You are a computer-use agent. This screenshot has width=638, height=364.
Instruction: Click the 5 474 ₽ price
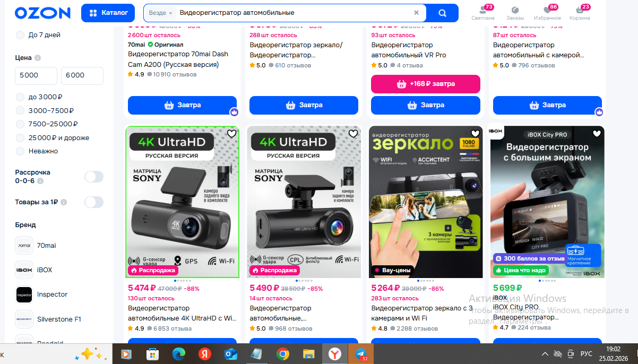point(142,288)
